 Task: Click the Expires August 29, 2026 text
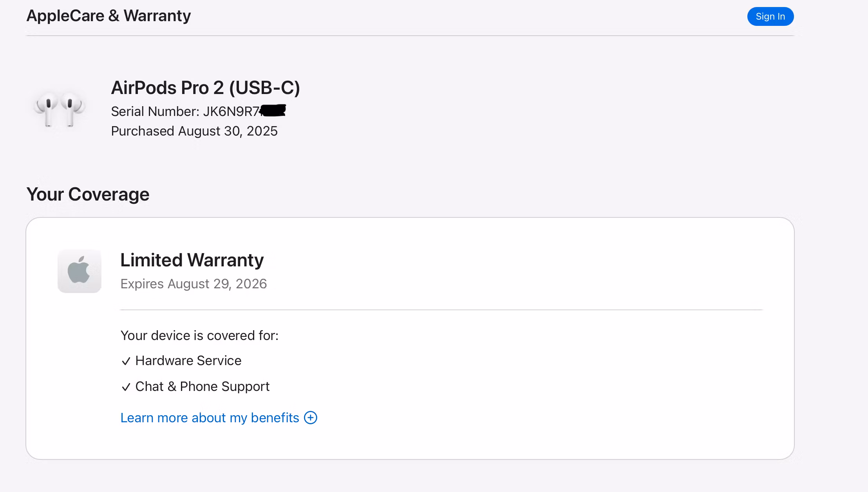tap(193, 284)
